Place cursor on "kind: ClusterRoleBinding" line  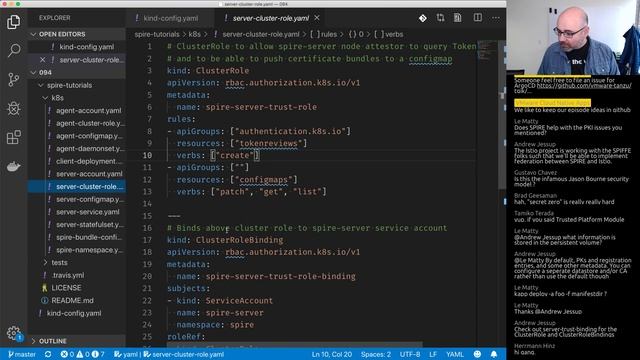225,240
